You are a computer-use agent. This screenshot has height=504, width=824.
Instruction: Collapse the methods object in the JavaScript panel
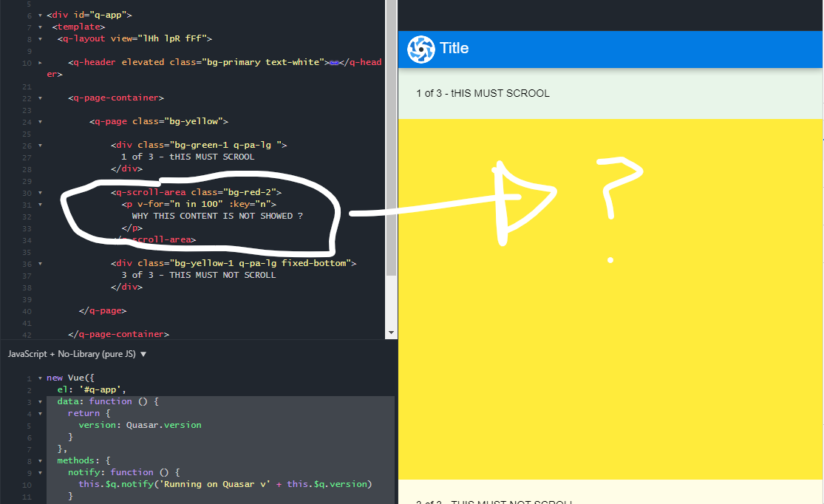pyautogui.click(x=39, y=460)
